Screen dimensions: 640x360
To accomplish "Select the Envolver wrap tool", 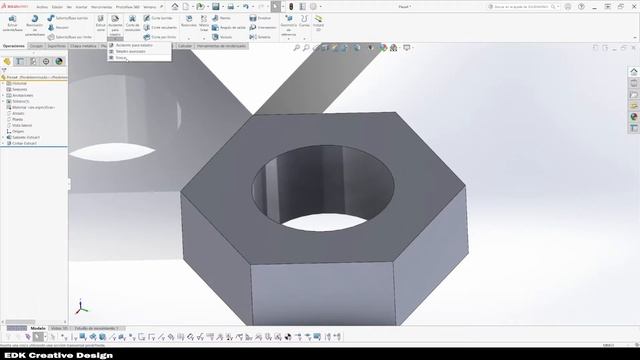I will tap(260, 18).
